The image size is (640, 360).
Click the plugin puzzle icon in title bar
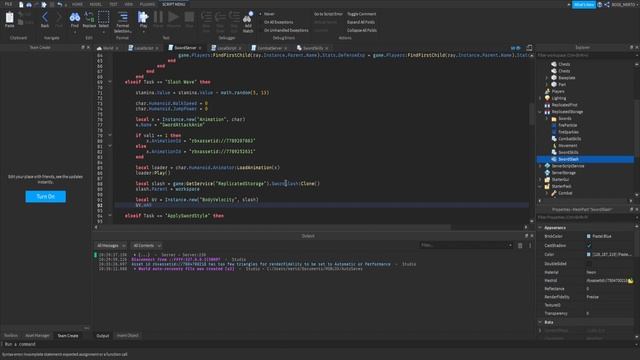click(x=44, y=4)
